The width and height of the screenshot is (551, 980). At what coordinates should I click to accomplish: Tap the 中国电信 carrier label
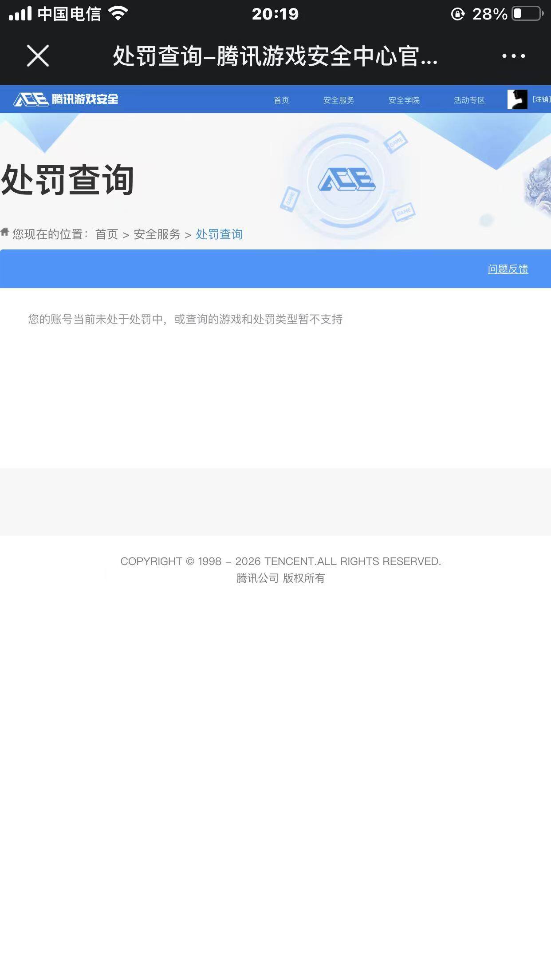pos(69,14)
